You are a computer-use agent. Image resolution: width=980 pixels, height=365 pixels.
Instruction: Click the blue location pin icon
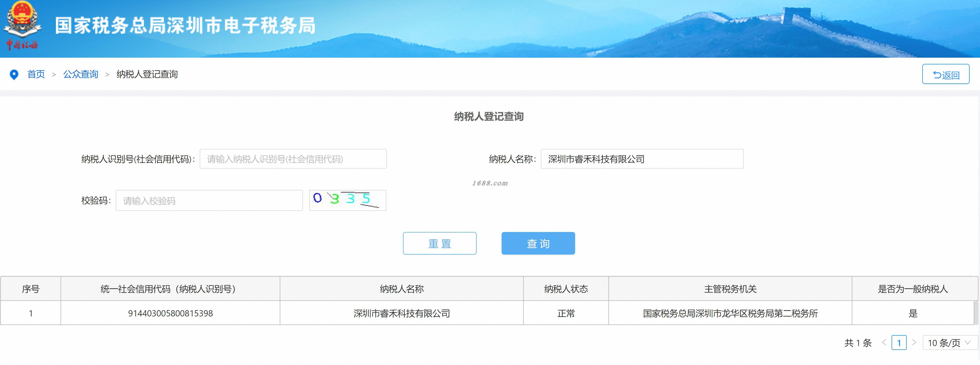(14, 75)
